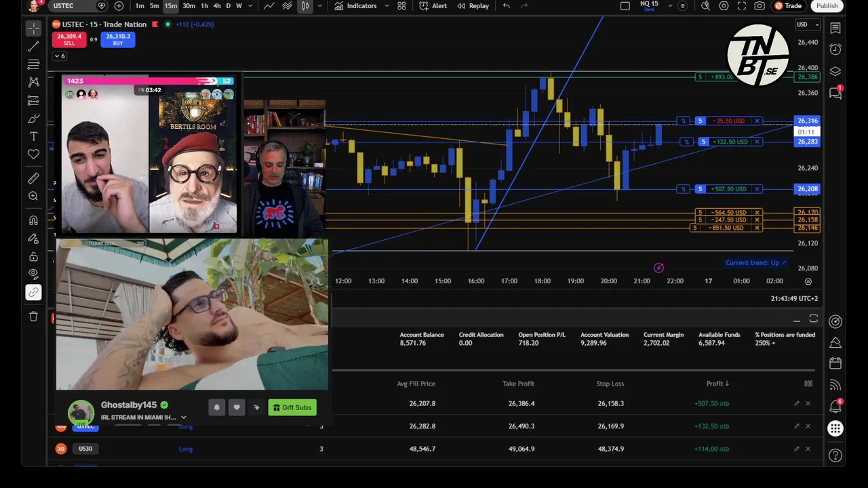This screenshot has width=868, height=488.
Task: Select the brush drawing tool
Action: [x=33, y=119]
